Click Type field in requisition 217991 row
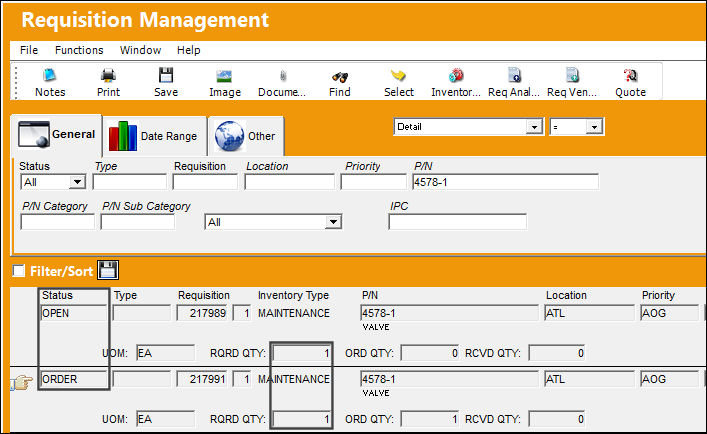Screen dimensions: 707x434 (x=142, y=379)
